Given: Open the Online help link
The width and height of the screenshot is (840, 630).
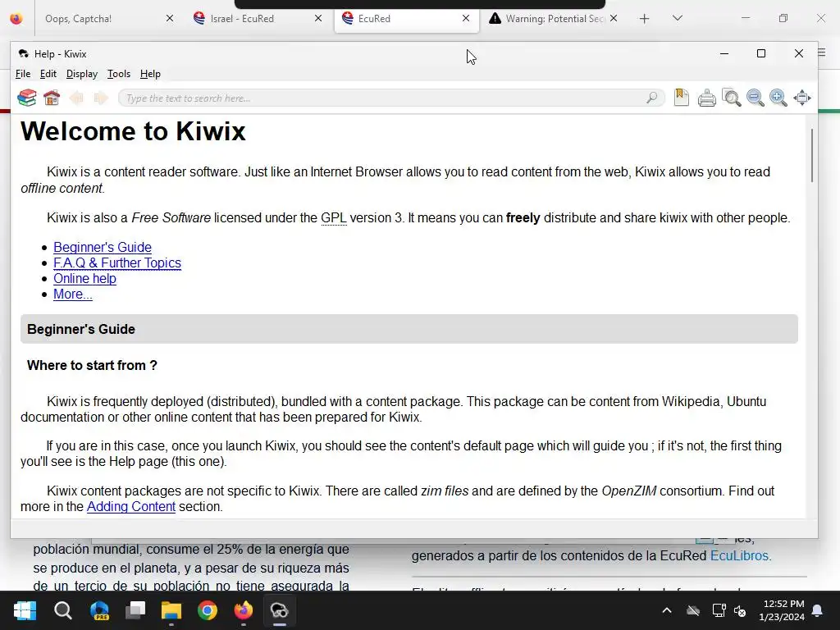Looking at the screenshot, I should (84, 278).
